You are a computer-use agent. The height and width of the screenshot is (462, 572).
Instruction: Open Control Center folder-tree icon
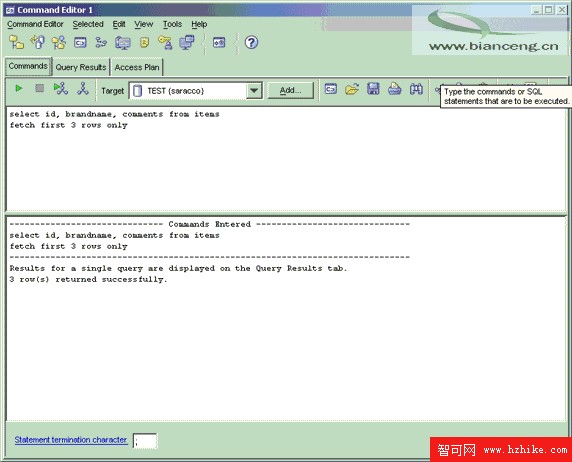[x=16, y=42]
